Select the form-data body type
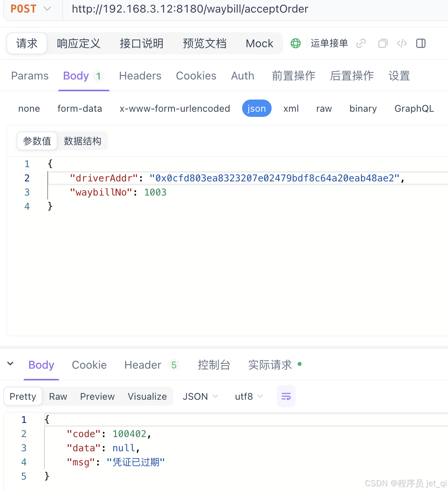Image resolution: width=448 pixels, height=491 pixels. (x=80, y=109)
